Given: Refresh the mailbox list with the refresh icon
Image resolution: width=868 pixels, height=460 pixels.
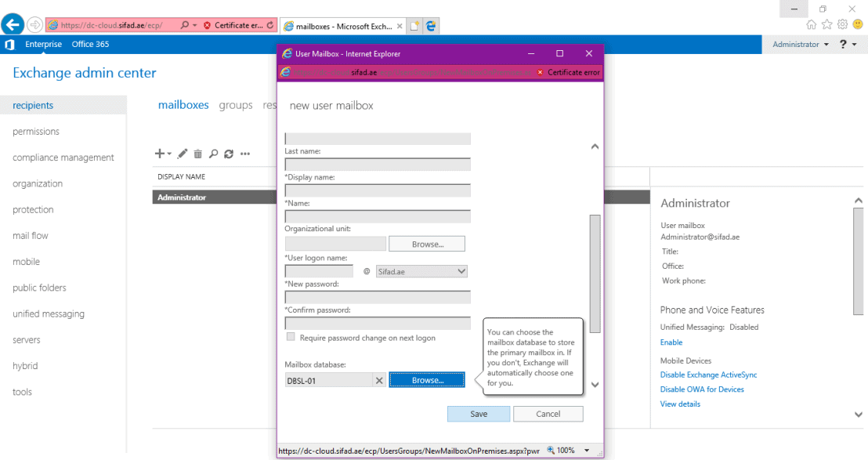Looking at the screenshot, I should point(228,154).
